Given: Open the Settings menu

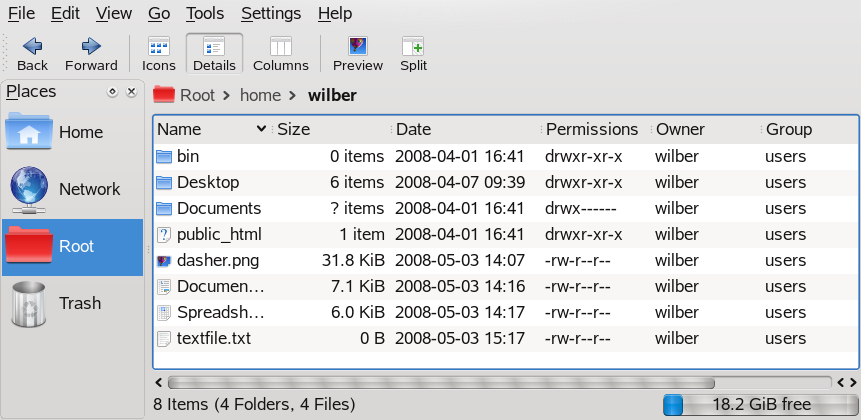Looking at the screenshot, I should (x=271, y=13).
